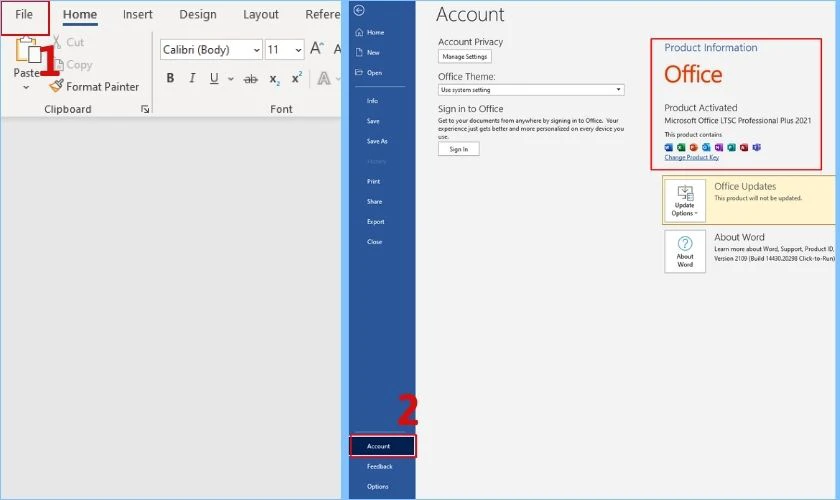
Task: Select Feedback in the Backstage sidebar
Action: tap(380, 467)
